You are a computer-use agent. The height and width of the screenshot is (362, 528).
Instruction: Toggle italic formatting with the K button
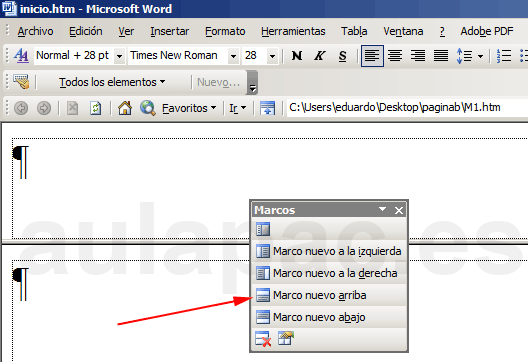click(x=320, y=56)
